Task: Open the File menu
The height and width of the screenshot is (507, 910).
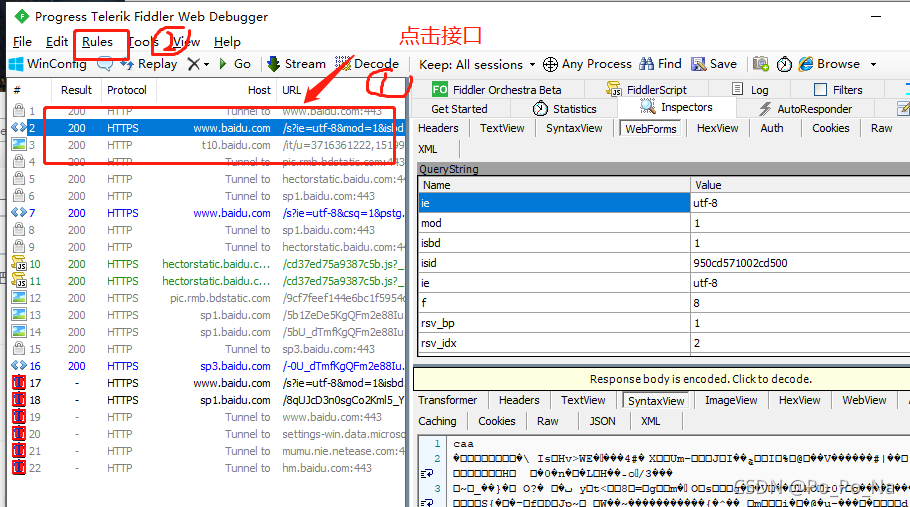Action: (x=22, y=42)
